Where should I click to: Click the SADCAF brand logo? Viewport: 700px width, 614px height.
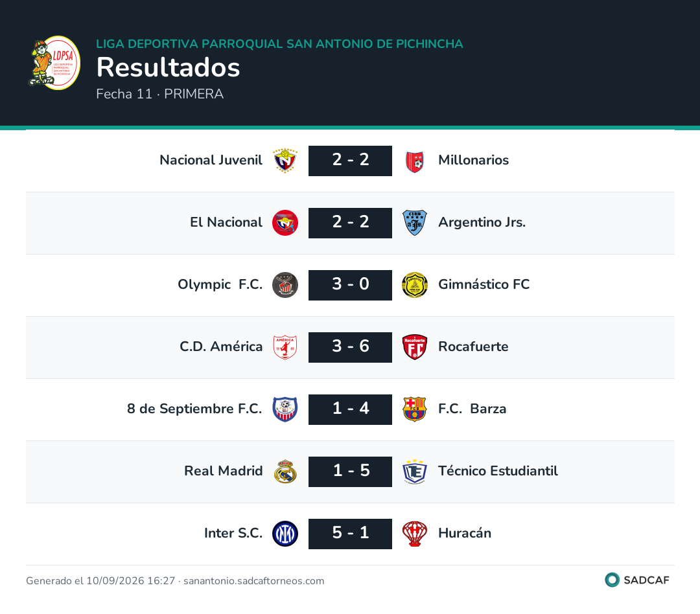click(x=637, y=580)
